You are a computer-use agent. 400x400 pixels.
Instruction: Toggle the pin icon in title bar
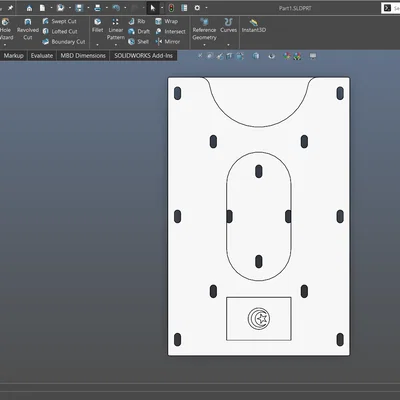pyautogui.click(x=10, y=8)
